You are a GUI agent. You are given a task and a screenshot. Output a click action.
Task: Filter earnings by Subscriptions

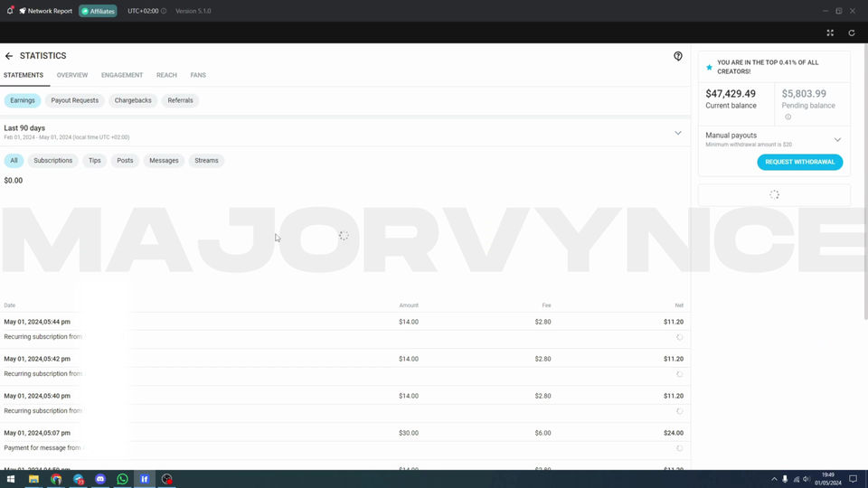pos(53,161)
